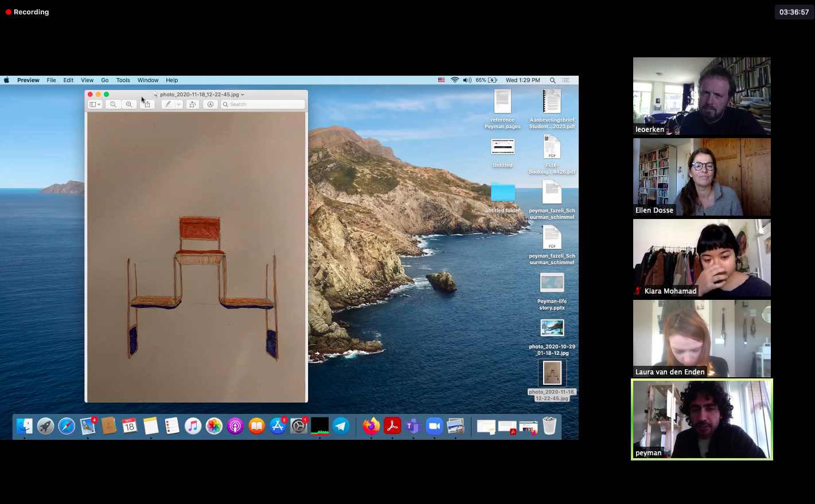Open Mail with the badge in Dock
815x504 pixels.
pos(88,426)
